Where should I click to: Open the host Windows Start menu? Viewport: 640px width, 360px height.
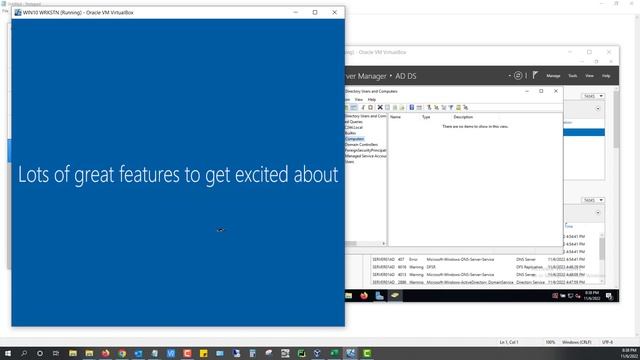click(x=7, y=353)
